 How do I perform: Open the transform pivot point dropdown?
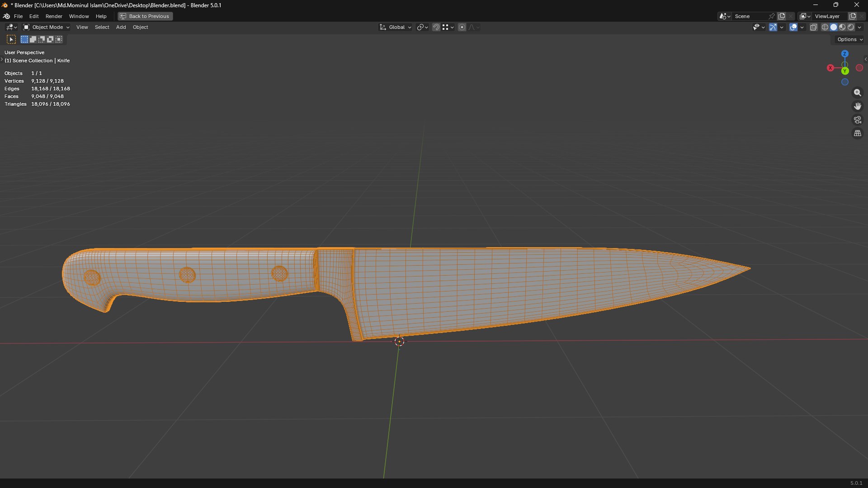(422, 27)
